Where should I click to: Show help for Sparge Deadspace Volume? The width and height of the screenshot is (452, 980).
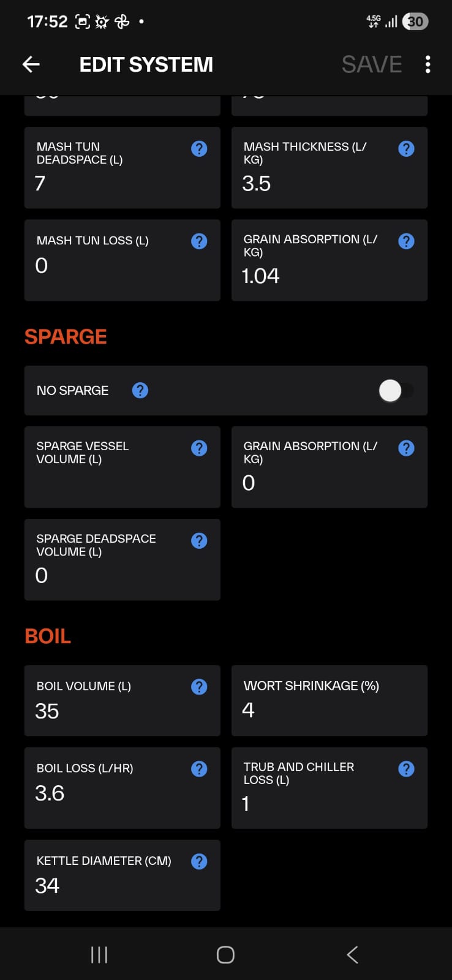[199, 541]
